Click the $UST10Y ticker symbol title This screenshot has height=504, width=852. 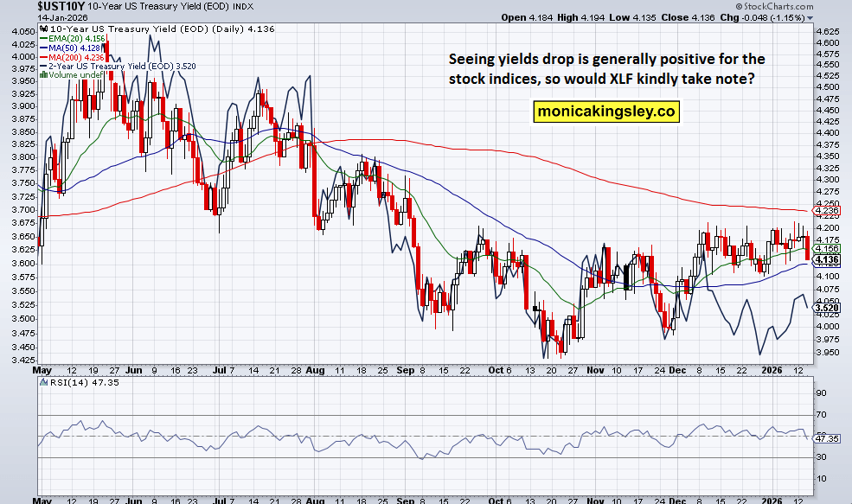61,7
